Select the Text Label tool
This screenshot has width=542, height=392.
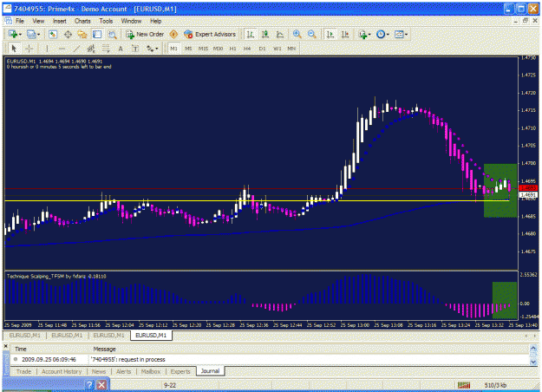click(135, 49)
